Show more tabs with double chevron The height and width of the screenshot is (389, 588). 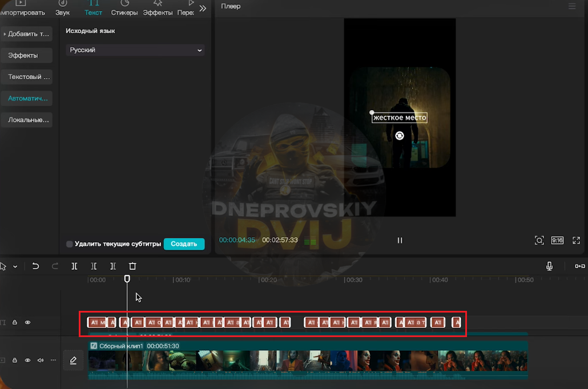point(203,8)
